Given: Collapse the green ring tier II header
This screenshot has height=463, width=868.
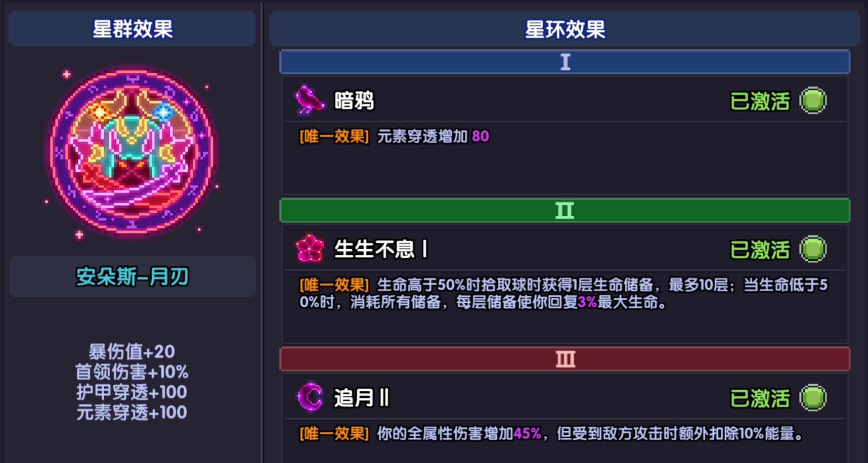Looking at the screenshot, I should coord(565,211).
